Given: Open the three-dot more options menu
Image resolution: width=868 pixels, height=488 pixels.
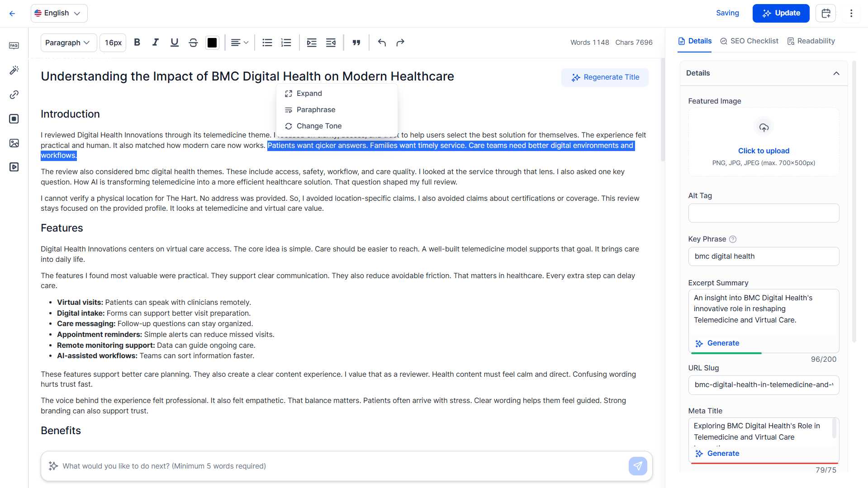Looking at the screenshot, I should click(851, 13).
